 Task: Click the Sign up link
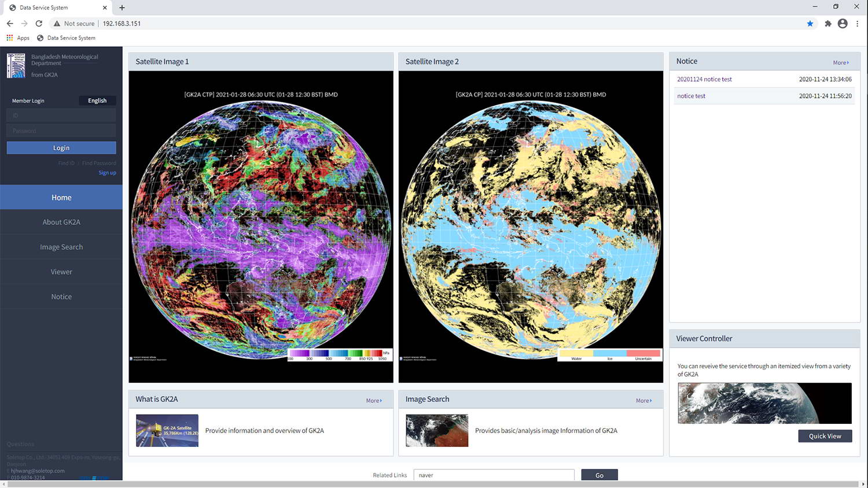107,173
